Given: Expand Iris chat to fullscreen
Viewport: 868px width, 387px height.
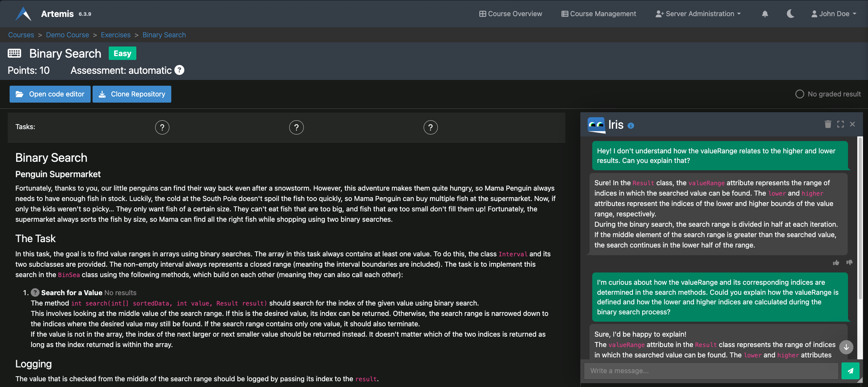Looking at the screenshot, I should coord(841,124).
